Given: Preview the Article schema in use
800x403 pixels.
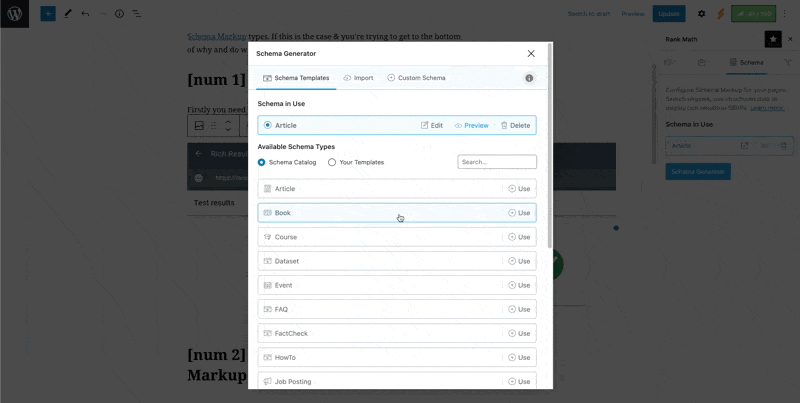Looking at the screenshot, I should (471, 125).
